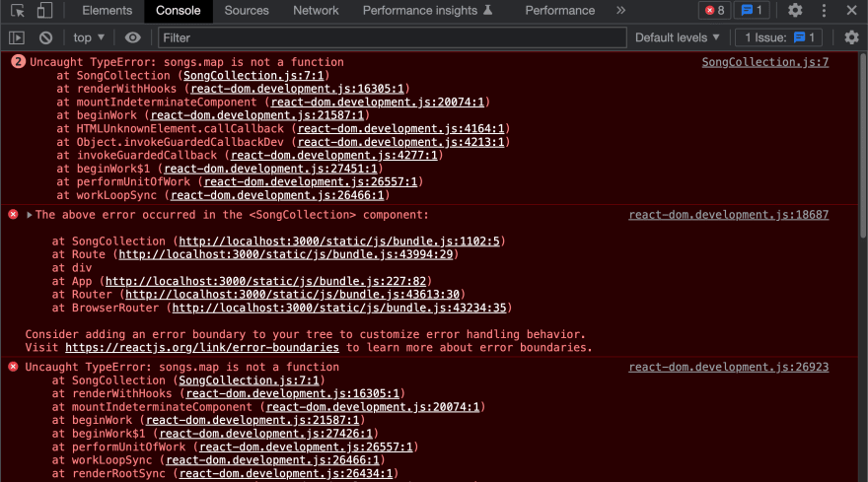The width and height of the screenshot is (868, 482).
Task: Open react-dom.development.js:4213:1 link
Action: pyautogui.click(x=400, y=142)
